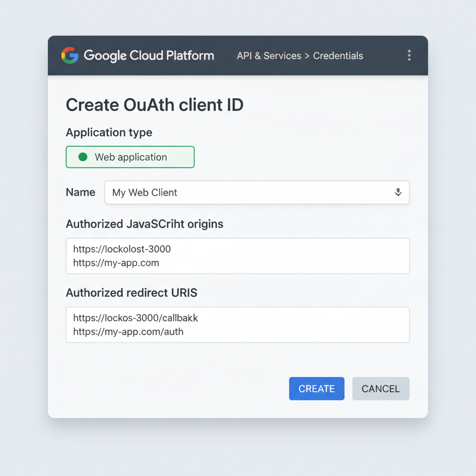This screenshot has height=476, width=476.
Task: Click the Authorized JavaScript origins text area
Action: (238, 256)
